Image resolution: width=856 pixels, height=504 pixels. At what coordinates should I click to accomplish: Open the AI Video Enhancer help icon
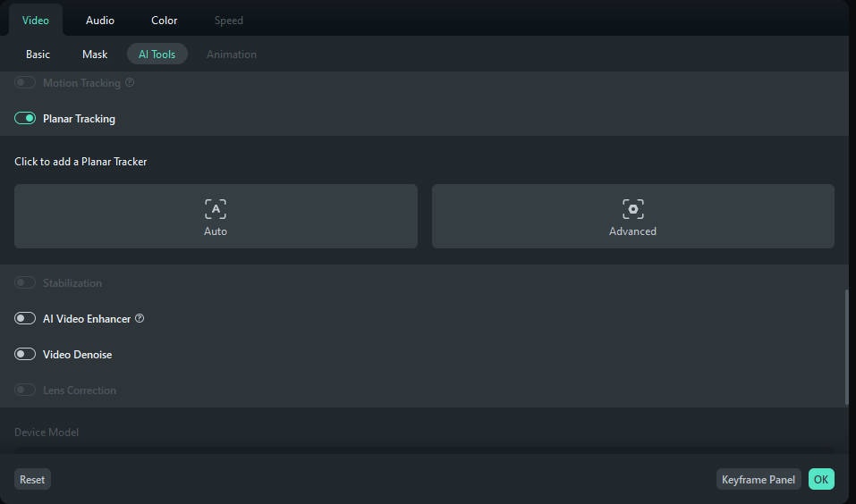(x=140, y=318)
